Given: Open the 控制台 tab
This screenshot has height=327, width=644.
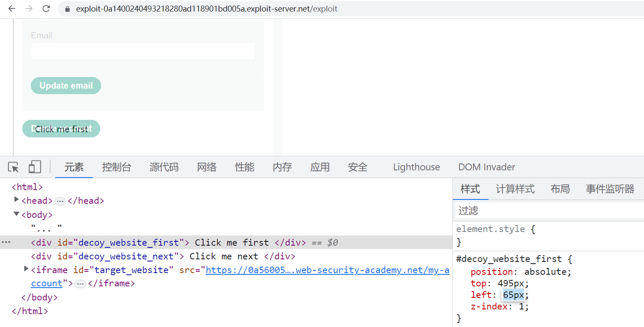Looking at the screenshot, I should pyautogui.click(x=117, y=167).
